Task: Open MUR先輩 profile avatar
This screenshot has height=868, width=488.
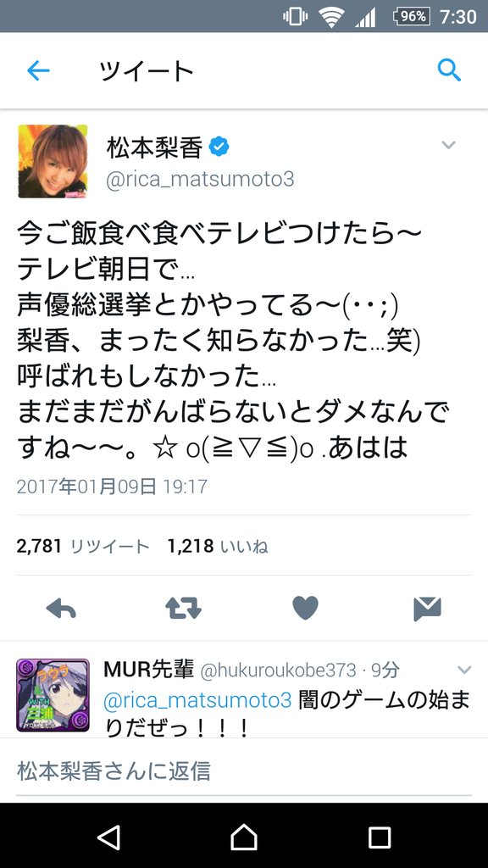Action: click(53, 695)
